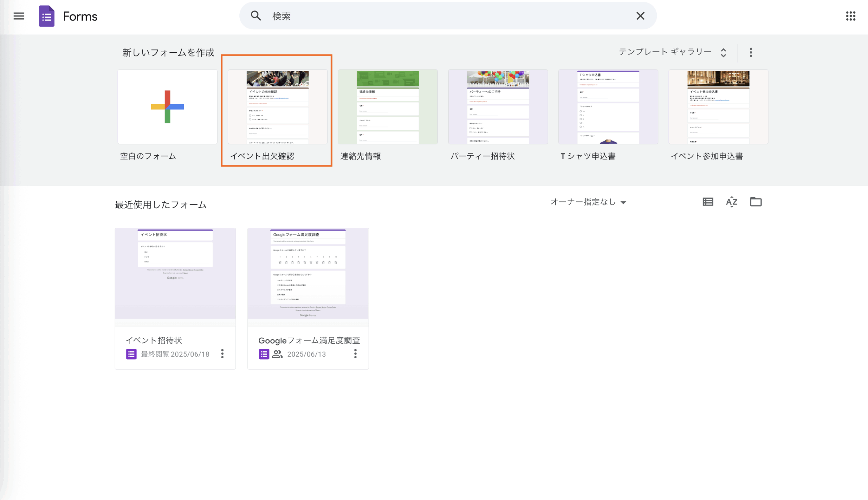Focus the 検索 search field
Viewport: 868px width, 500px height.
pos(447,16)
